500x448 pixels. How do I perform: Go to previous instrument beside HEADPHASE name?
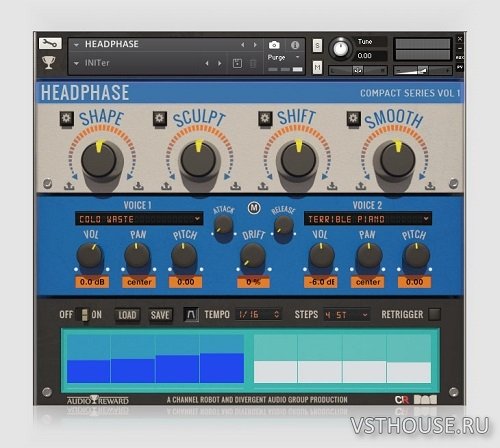pos(243,45)
